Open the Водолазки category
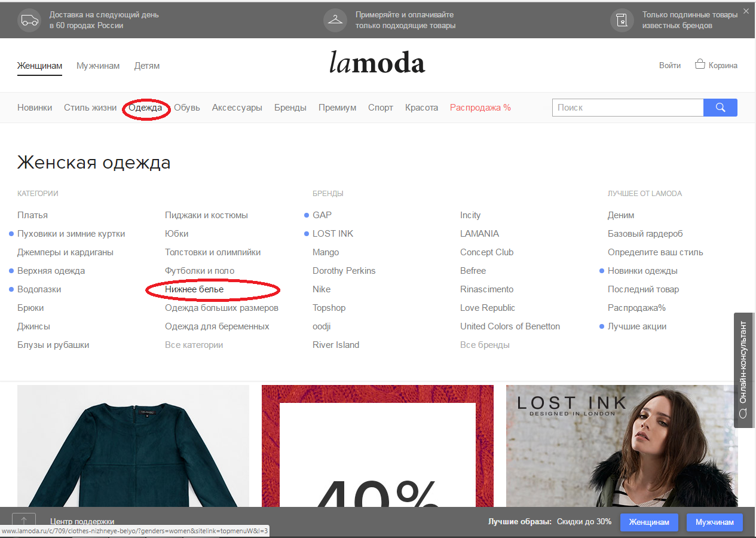The height and width of the screenshot is (538, 756). point(39,289)
